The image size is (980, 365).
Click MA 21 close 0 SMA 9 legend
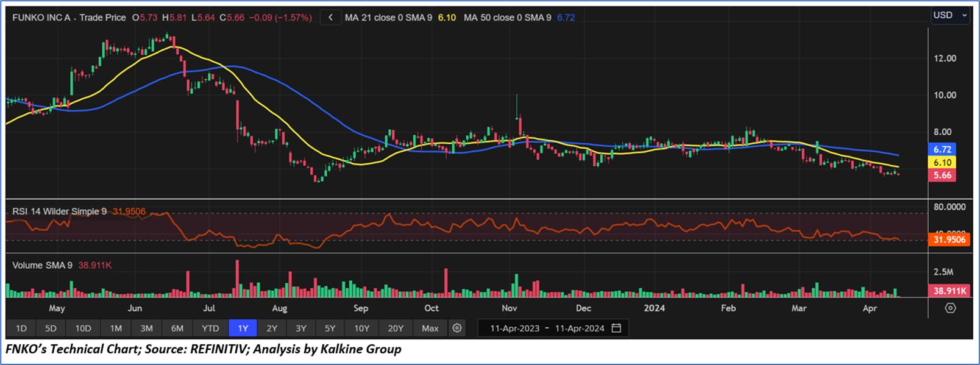point(388,18)
